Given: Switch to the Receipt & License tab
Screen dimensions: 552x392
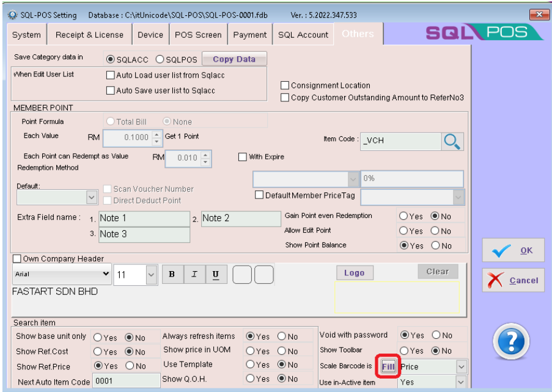Looking at the screenshot, I should 89,35.
